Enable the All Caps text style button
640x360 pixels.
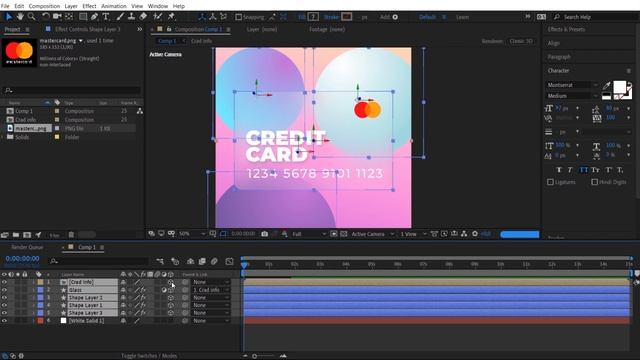tap(584, 170)
